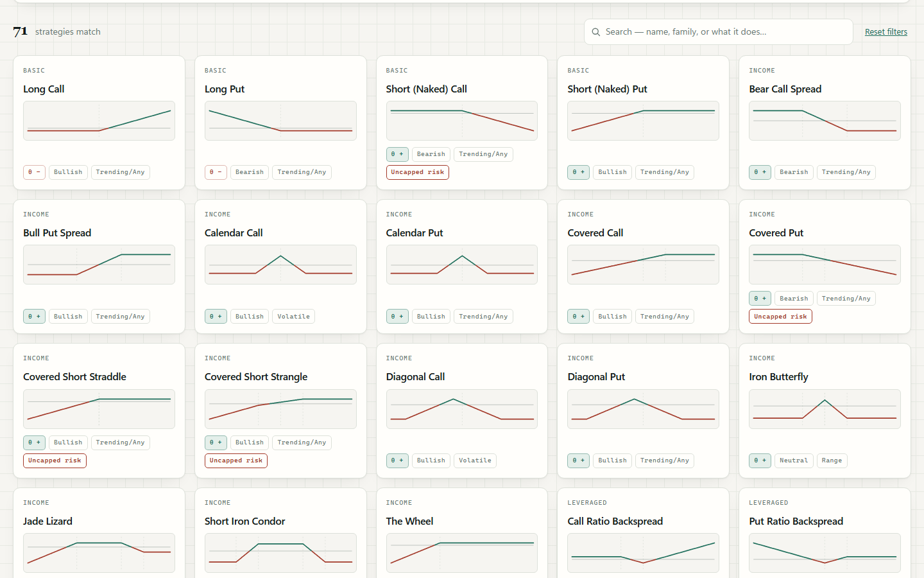Open the Long Call strategy card
This screenshot has height=578, width=924.
tap(99, 123)
